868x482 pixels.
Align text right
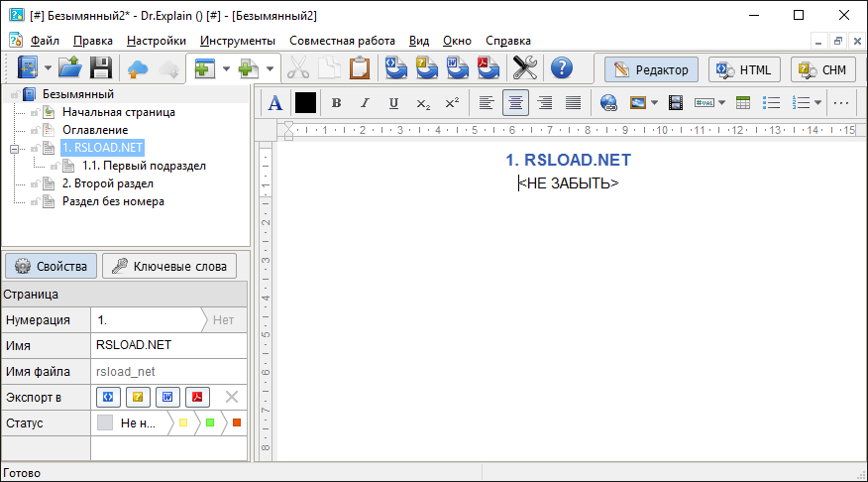[x=545, y=103]
